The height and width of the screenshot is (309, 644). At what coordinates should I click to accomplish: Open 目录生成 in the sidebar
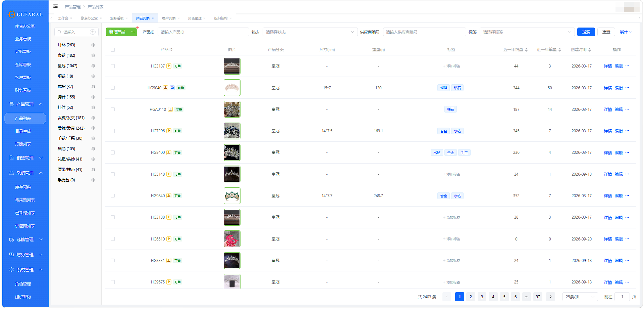23,131
